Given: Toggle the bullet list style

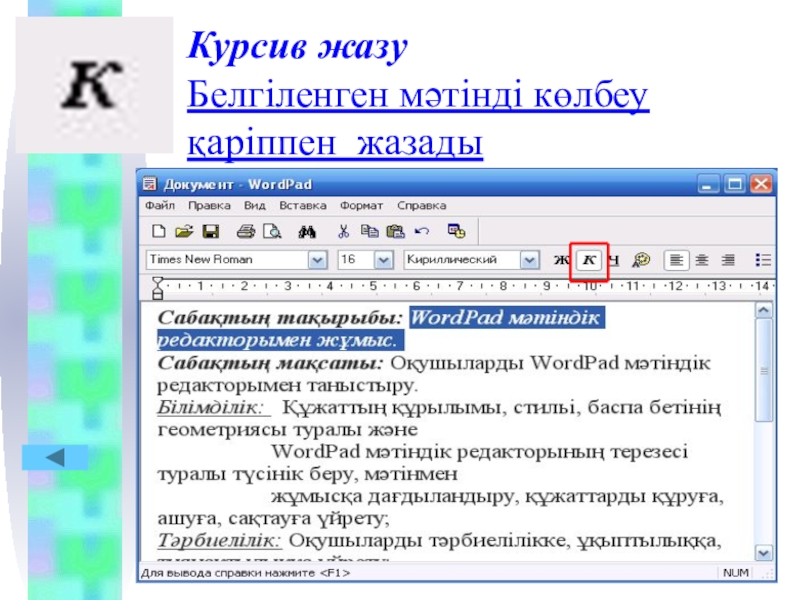Looking at the screenshot, I should coord(763,260).
